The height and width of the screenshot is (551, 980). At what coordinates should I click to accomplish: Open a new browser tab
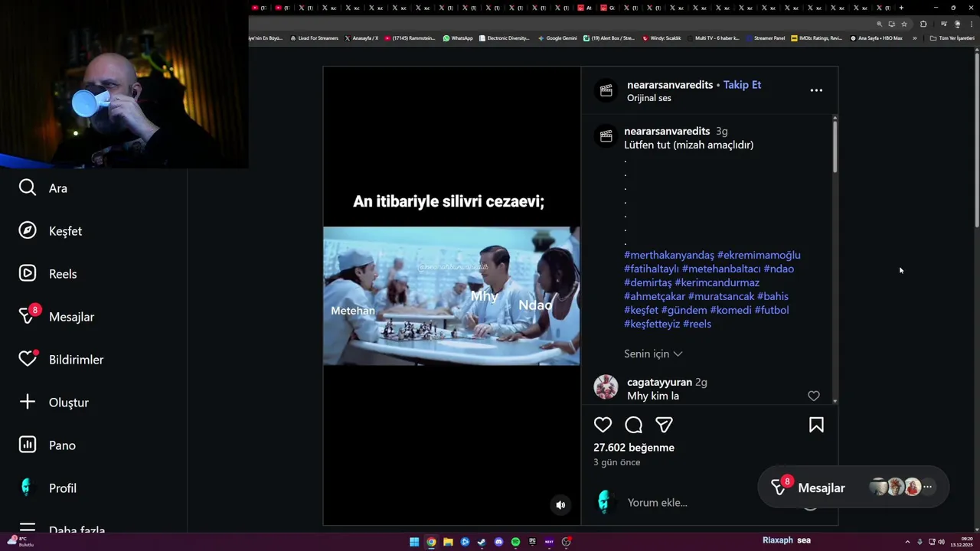[x=901, y=8]
